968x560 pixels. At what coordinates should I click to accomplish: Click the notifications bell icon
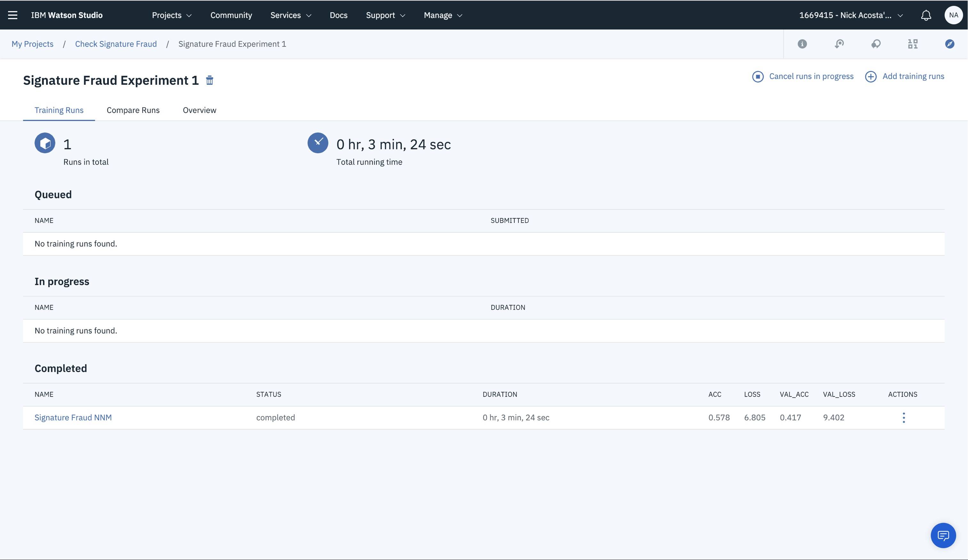click(x=926, y=15)
